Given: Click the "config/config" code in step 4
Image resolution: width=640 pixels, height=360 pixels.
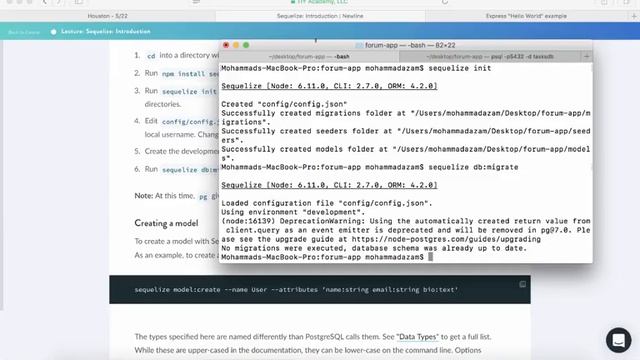Looking at the screenshot, I should tap(190, 122).
